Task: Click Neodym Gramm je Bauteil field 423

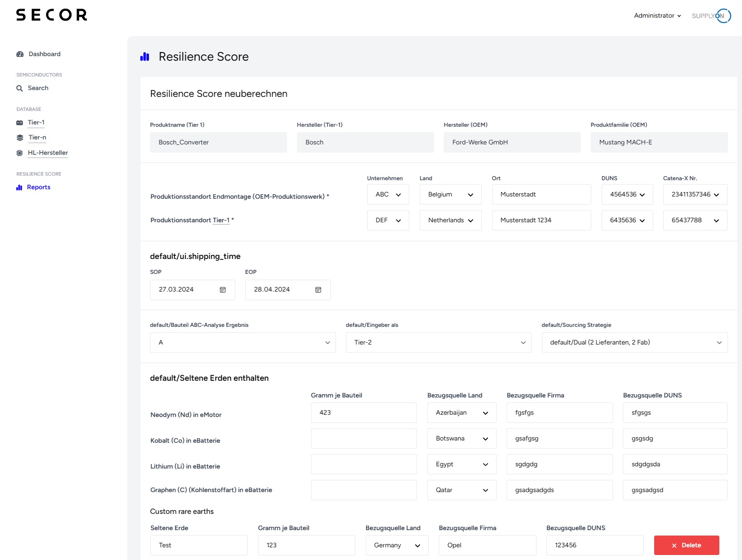Action: point(364,413)
